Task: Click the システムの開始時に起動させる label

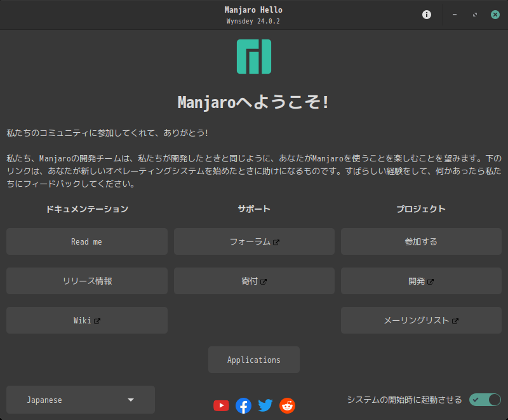Action: (x=404, y=400)
